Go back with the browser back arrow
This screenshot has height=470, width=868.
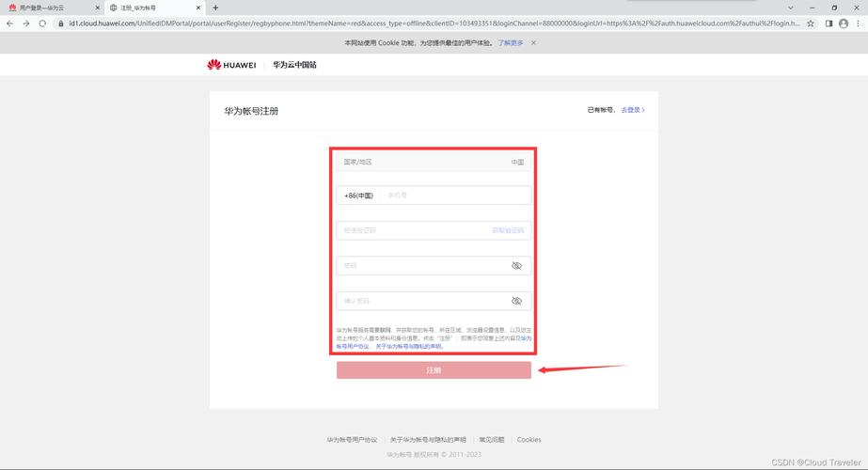click(x=9, y=23)
